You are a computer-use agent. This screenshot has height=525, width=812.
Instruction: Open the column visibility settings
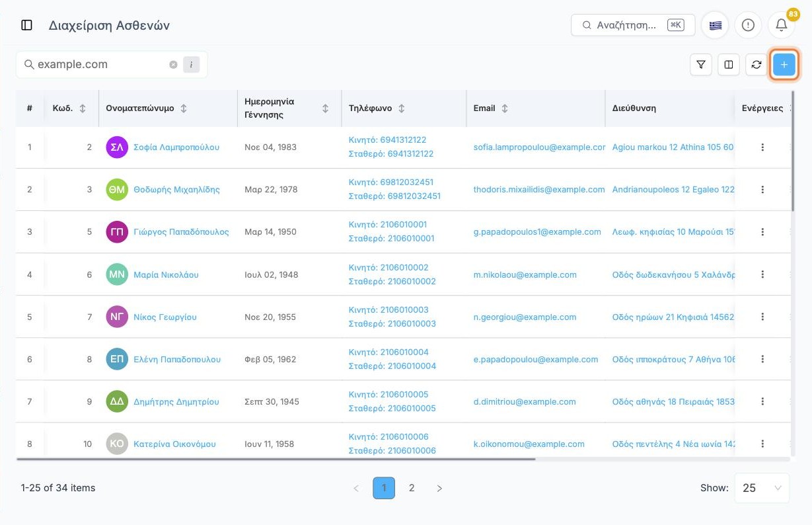pos(729,65)
